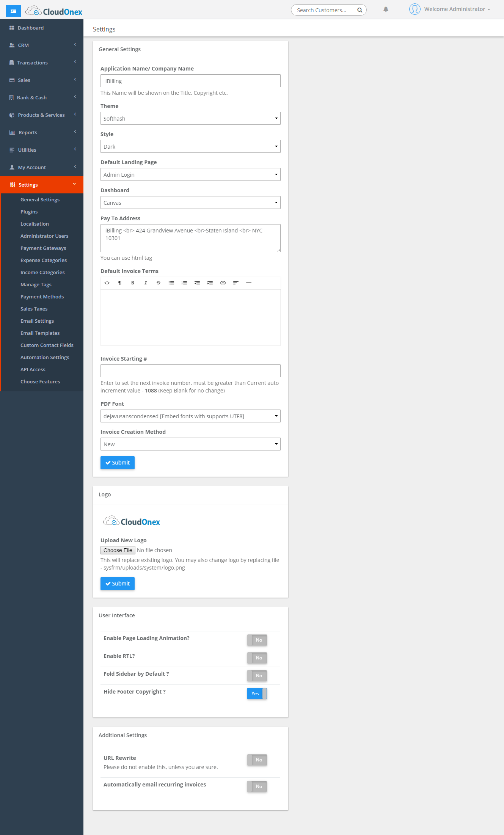Click the administrator avatar icon
504x835 pixels.
(415, 9)
